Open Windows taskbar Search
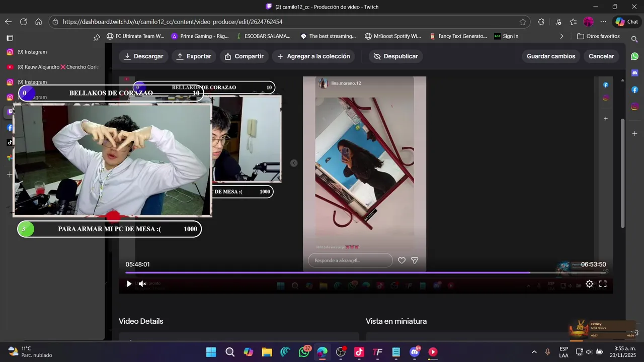The width and height of the screenshot is (644, 362). (x=230, y=352)
